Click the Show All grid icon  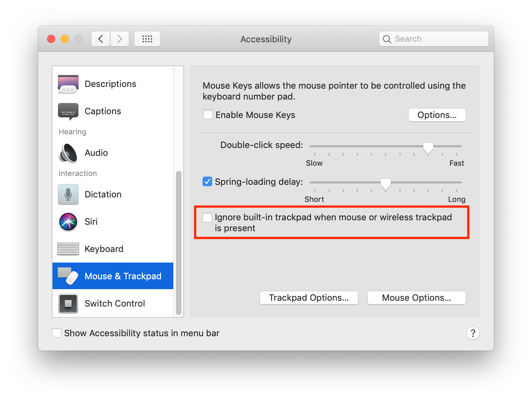tap(147, 39)
